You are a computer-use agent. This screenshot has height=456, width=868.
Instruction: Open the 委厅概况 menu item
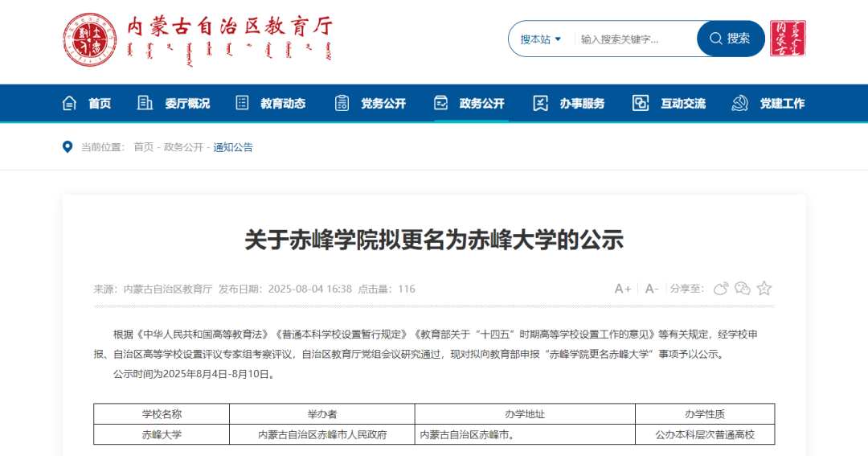click(174, 103)
